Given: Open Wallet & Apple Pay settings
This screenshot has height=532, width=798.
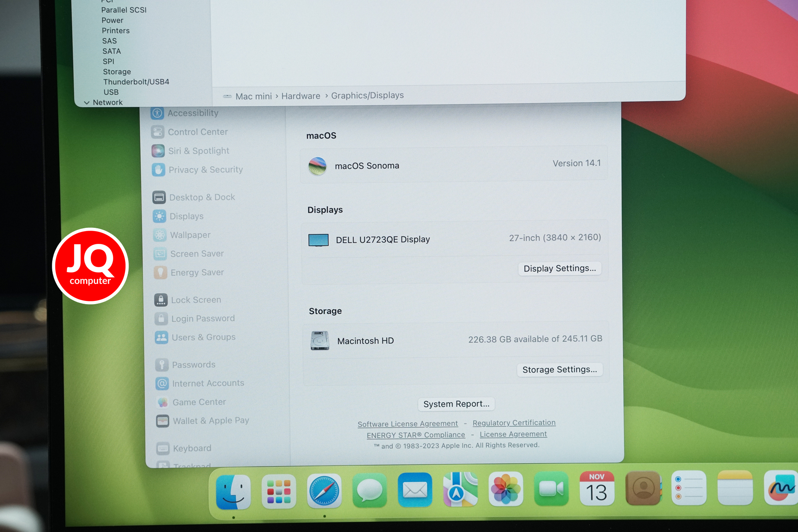Looking at the screenshot, I should click(x=203, y=421).
